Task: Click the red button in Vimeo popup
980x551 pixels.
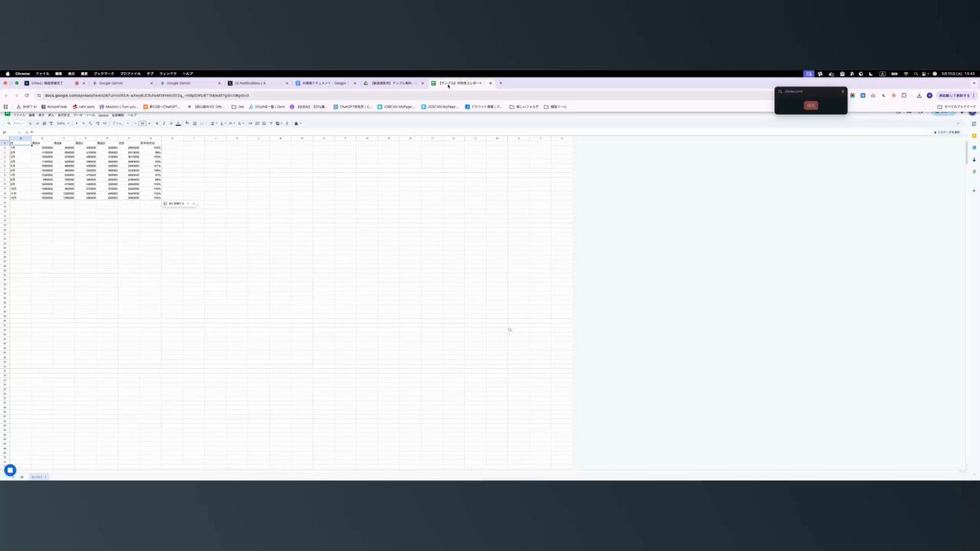Action: [x=811, y=105]
